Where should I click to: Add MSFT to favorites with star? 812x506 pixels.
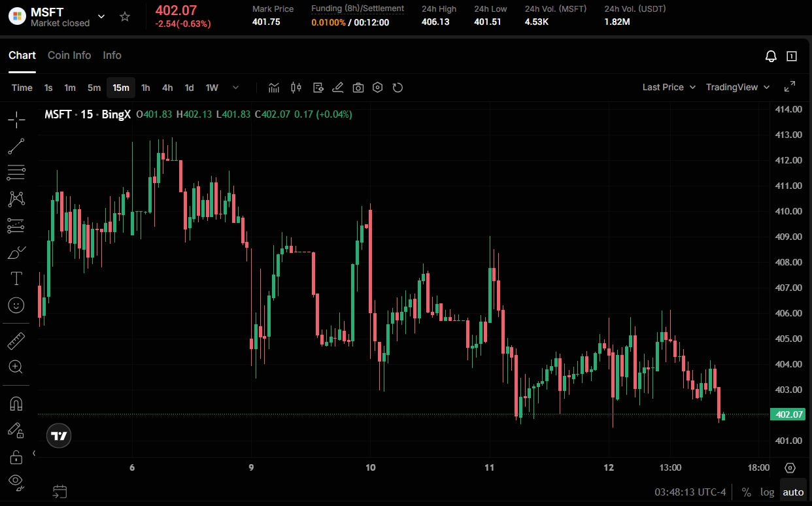pyautogui.click(x=125, y=17)
